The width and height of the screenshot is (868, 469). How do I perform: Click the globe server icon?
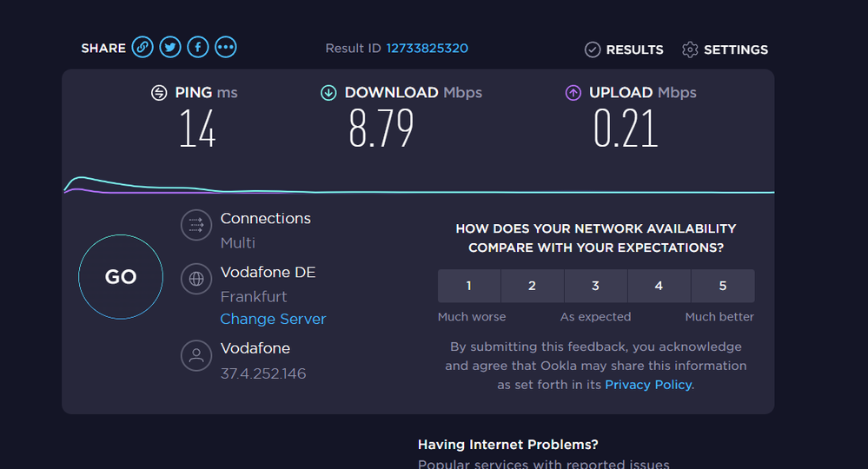[196, 279]
